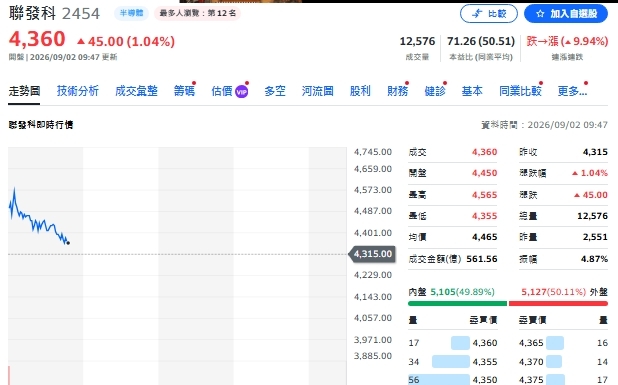618x385 pixels.
Task: Click the bid price 4,355 row
Action: (x=452, y=362)
